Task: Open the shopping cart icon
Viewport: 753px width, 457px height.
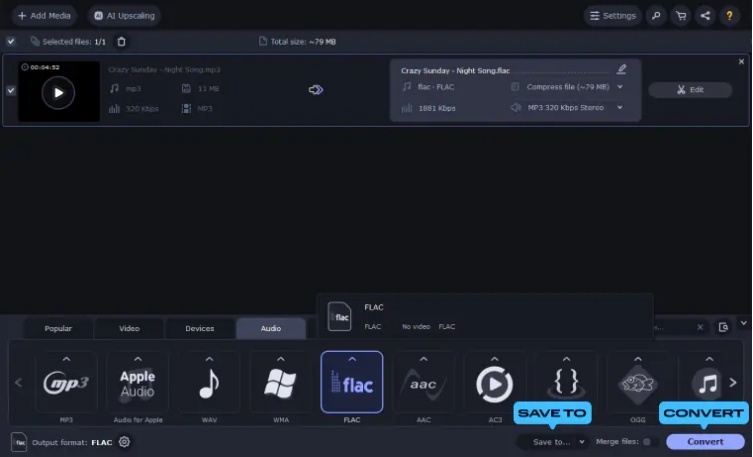Action: coord(680,16)
